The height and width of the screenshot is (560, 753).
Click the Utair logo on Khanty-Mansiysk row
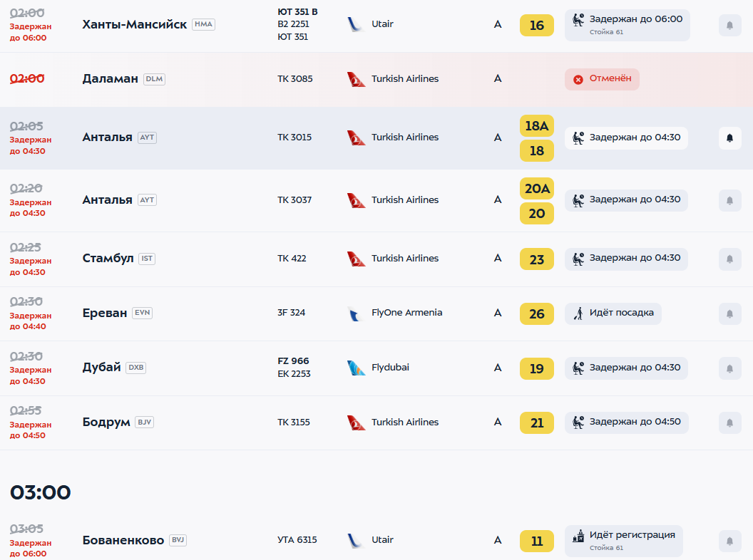coord(356,24)
